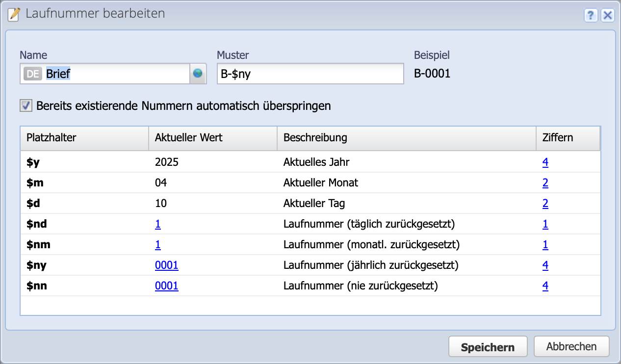
Task: Edit the Ziffern value 2 for $d
Action: coord(545,203)
